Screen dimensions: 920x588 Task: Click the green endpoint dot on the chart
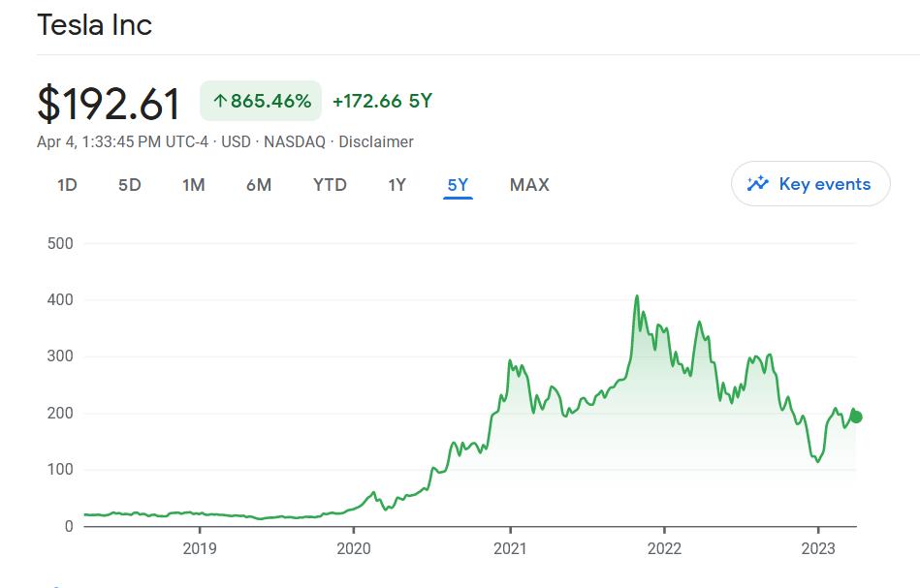pyautogui.click(x=855, y=418)
